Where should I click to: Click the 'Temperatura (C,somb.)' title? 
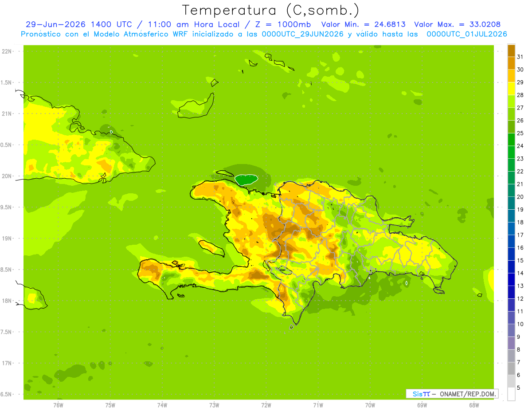[x=270, y=10]
